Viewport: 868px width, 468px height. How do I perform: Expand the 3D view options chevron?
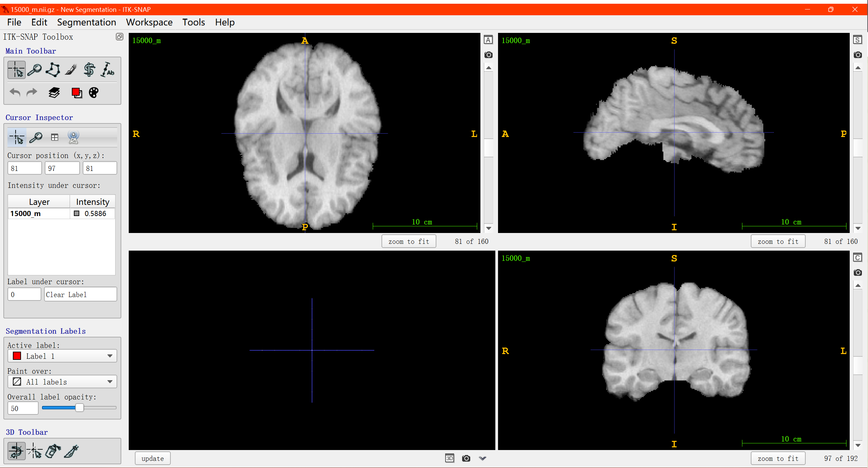[482, 459]
